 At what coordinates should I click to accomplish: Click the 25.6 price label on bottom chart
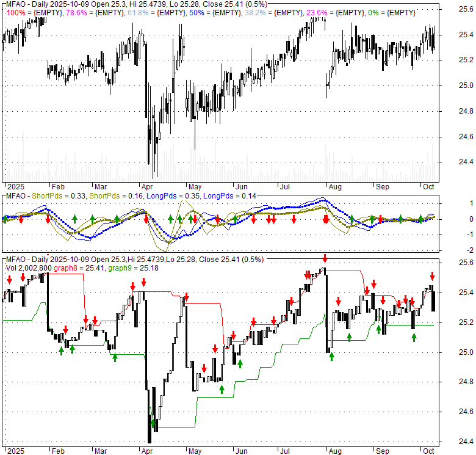pyautogui.click(x=466, y=263)
